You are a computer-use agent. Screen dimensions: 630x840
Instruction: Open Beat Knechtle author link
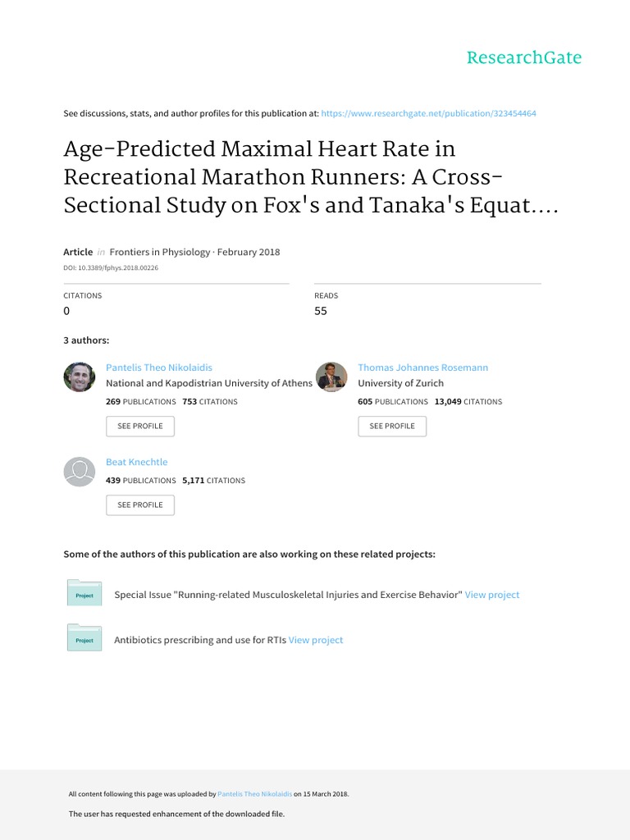137,462
